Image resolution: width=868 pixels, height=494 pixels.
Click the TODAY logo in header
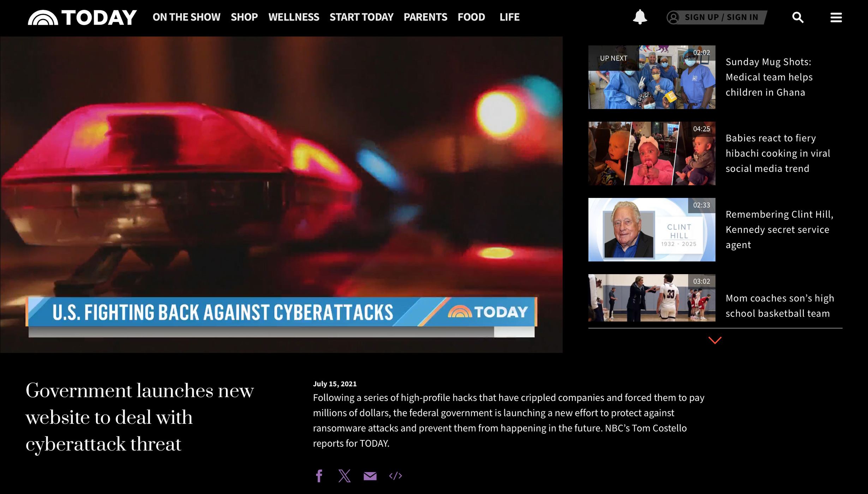(82, 17)
